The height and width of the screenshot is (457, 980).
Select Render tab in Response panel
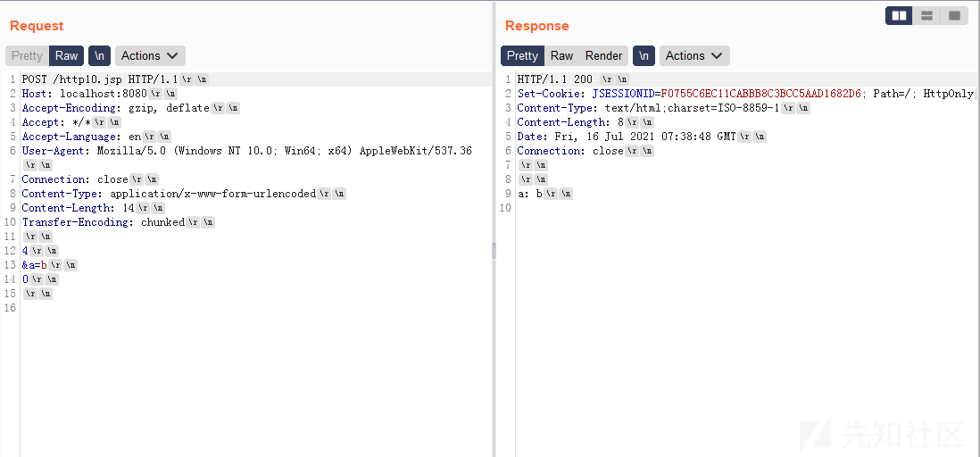point(603,55)
